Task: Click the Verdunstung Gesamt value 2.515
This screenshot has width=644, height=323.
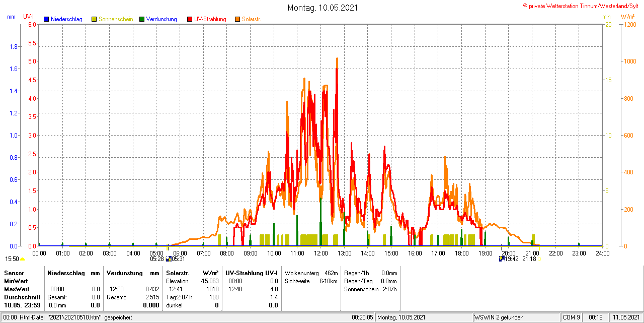Action: 152,297
